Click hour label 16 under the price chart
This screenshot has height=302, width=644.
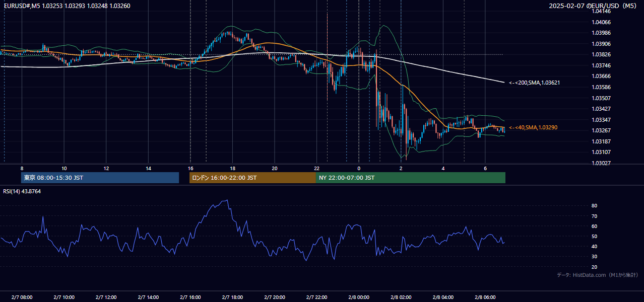click(x=190, y=168)
